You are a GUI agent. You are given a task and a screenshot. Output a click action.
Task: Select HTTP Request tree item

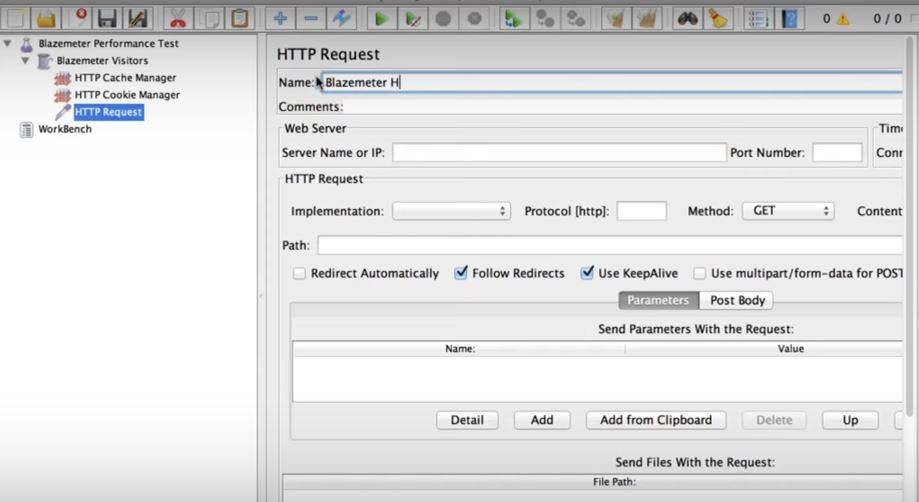click(108, 112)
